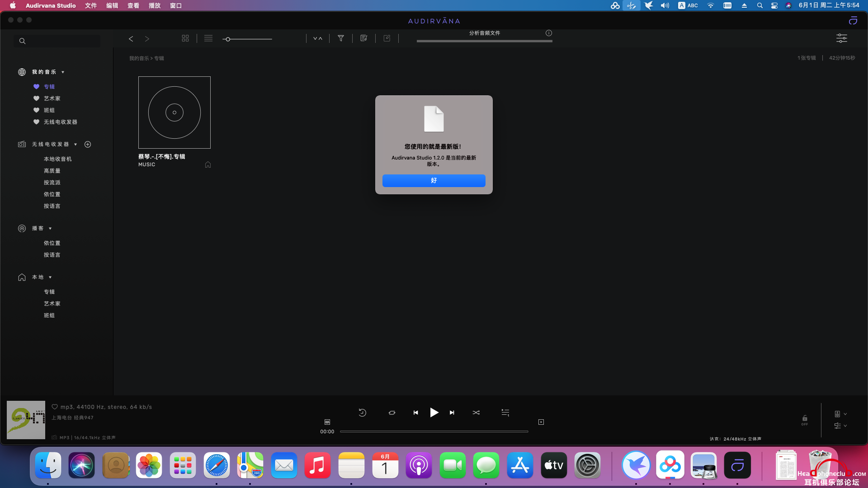Click 我的音乐 breadcrumb link
This screenshot has height=488, width=868.
point(139,58)
